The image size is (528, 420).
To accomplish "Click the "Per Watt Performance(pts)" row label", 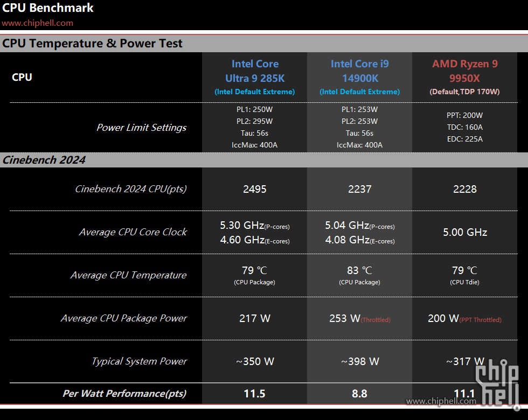I will 124,394.
